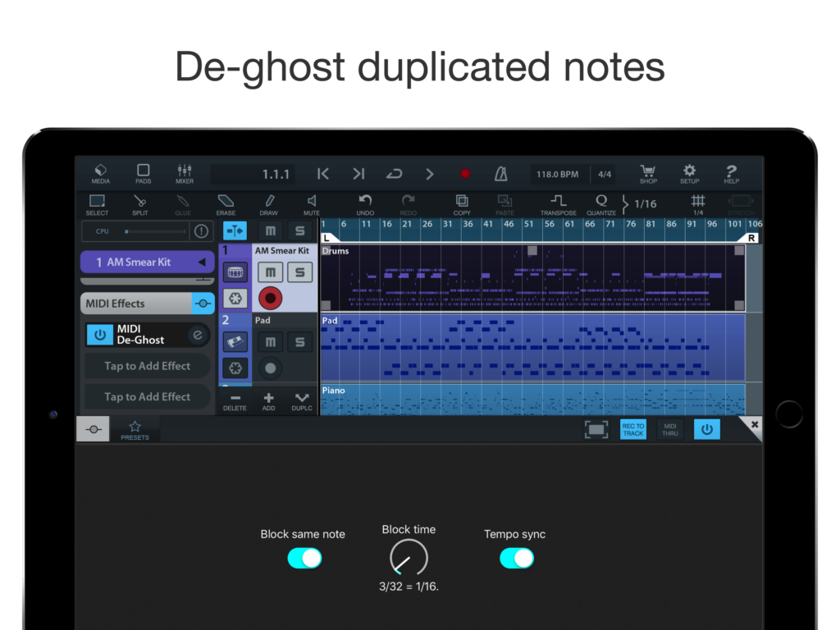The width and height of the screenshot is (840, 630).
Task: Choose the Mute tool
Action: tap(311, 205)
